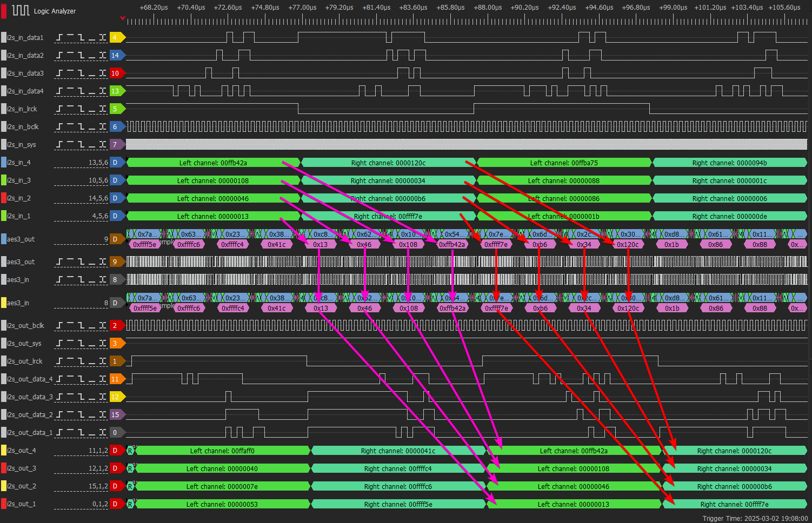Set either-edge trigger on i2s_in_lrck
The height and width of the screenshot is (523, 812).
point(103,109)
